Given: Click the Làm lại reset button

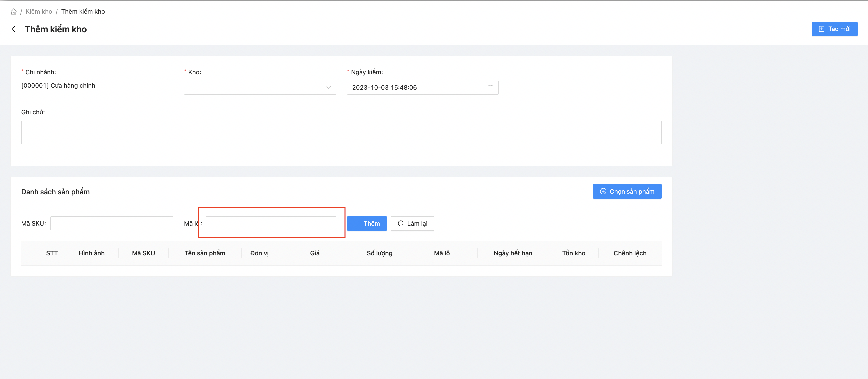Looking at the screenshot, I should [x=412, y=223].
